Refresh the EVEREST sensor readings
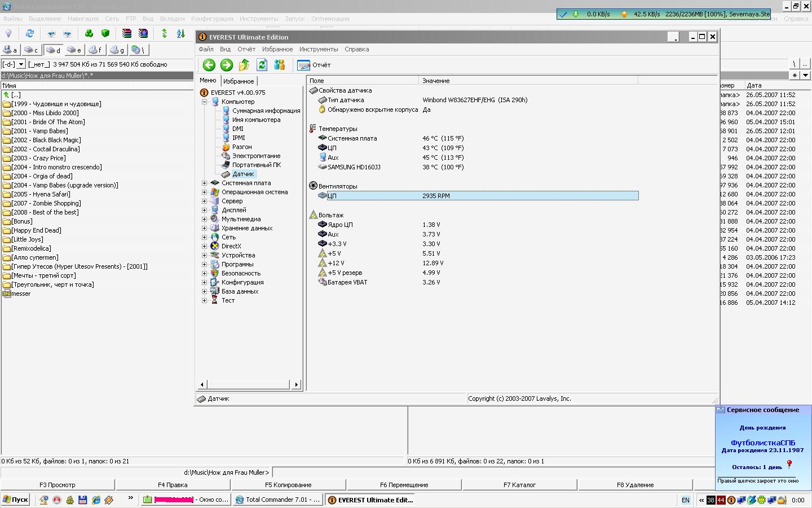The height and width of the screenshot is (508, 812). pyautogui.click(x=262, y=65)
